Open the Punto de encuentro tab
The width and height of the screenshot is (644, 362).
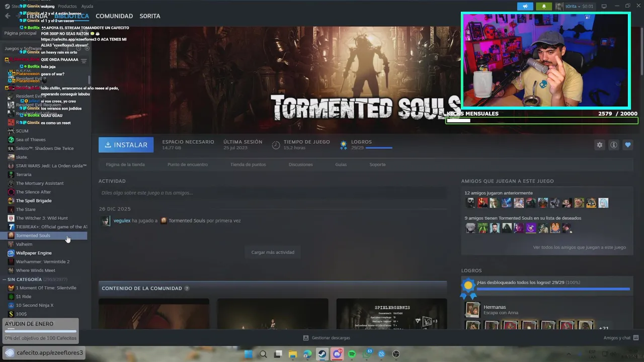188,164
